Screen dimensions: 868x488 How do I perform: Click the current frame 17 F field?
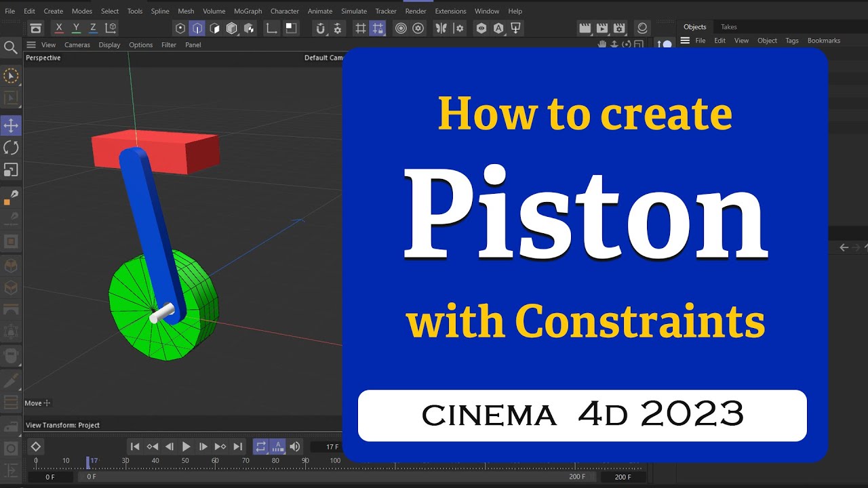pos(325,447)
